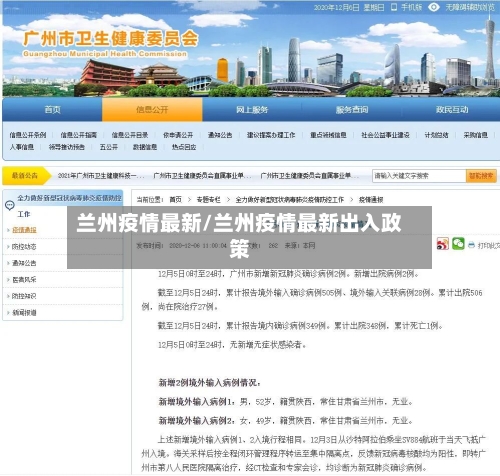Viewport: 500px width, 476px height.
Task: Open 信息公开指南 submenu link
Action: [79, 135]
